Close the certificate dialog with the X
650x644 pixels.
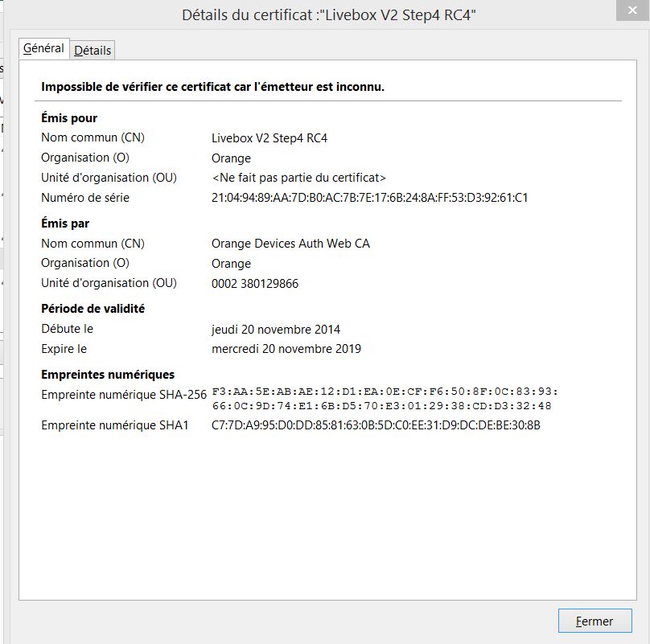[632, 11]
